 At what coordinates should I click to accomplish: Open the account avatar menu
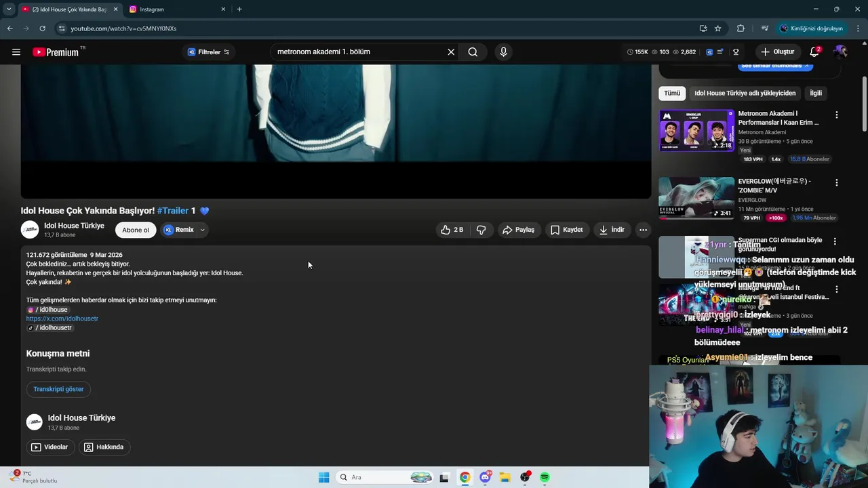(x=841, y=52)
